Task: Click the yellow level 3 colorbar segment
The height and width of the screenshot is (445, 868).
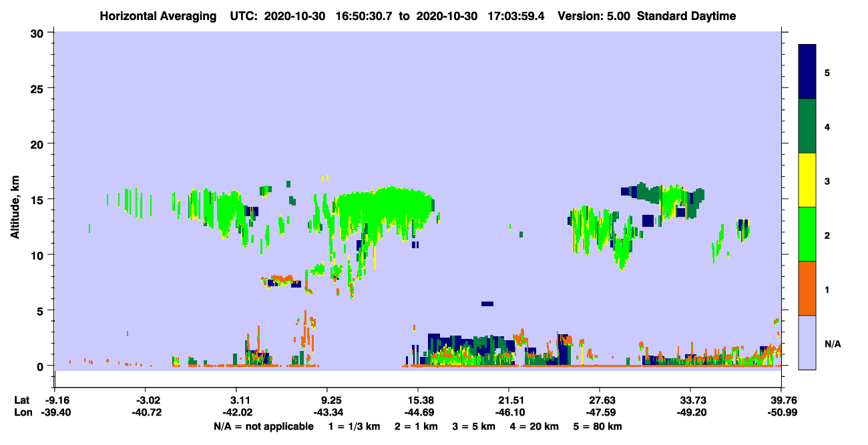Action: (x=807, y=180)
